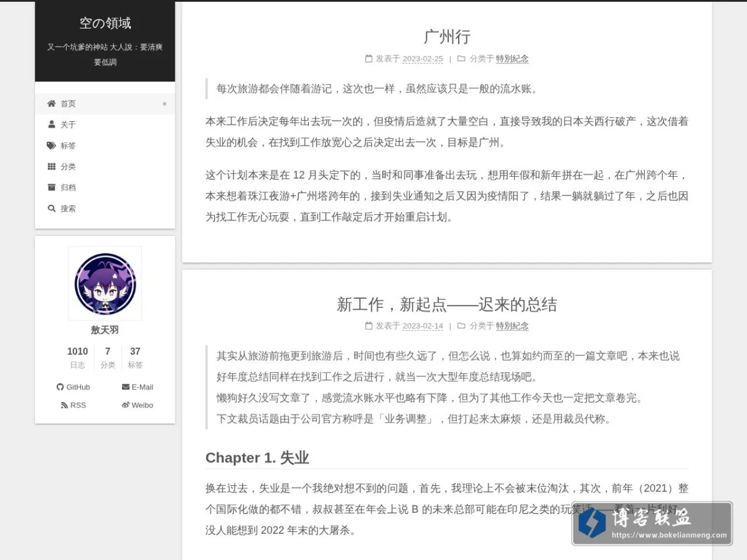Image resolution: width=747 pixels, height=560 pixels.
Task: Click calendar icon under 新工作，新起点 title
Action: pyautogui.click(x=369, y=325)
